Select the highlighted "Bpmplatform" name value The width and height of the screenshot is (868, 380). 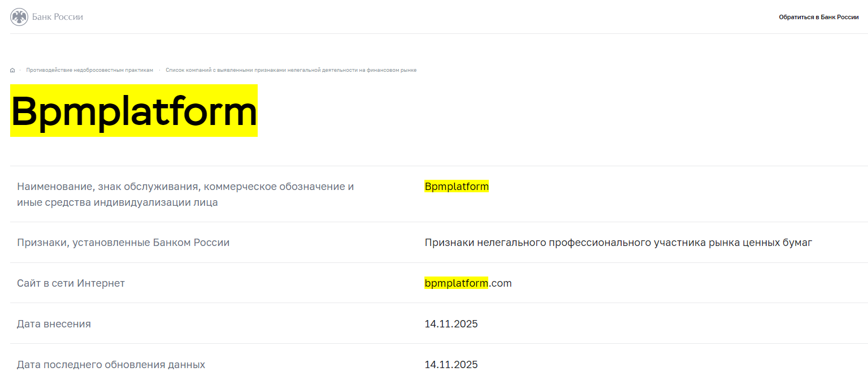click(457, 186)
